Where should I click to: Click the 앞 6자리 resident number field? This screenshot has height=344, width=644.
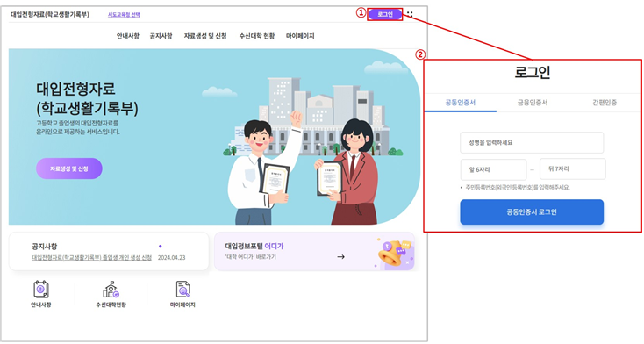pos(493,169)
